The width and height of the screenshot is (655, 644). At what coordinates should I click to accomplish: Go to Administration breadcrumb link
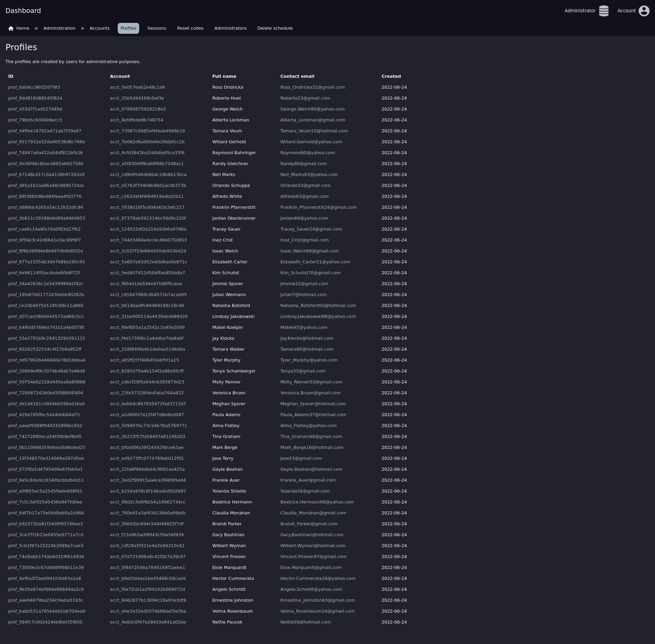click(x=59, y=28)
